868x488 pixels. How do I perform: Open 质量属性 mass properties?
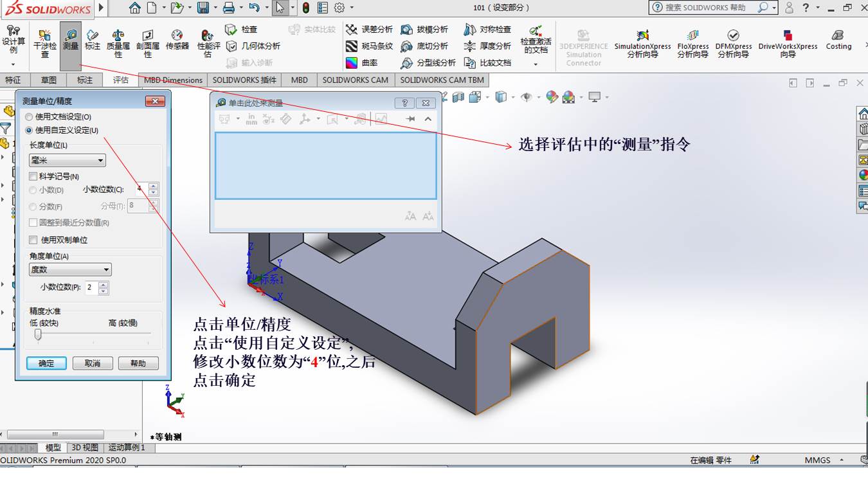click(x=118, y=42)
